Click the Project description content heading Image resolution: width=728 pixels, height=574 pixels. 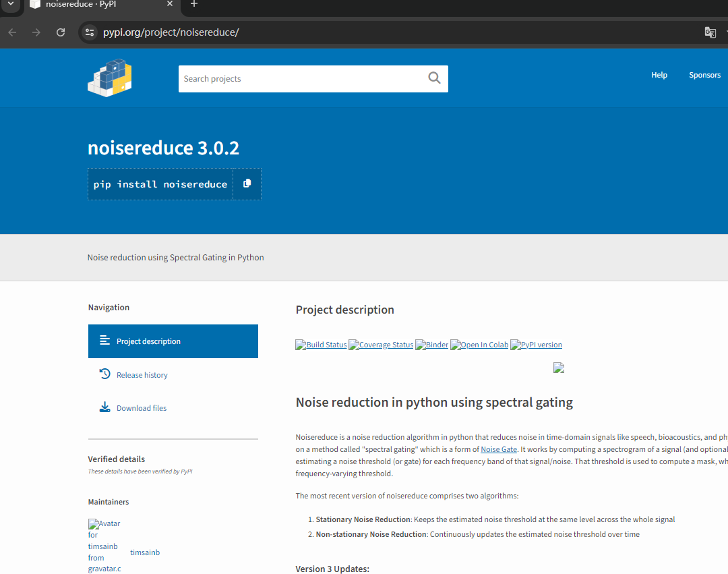click(x=344, y=310)
